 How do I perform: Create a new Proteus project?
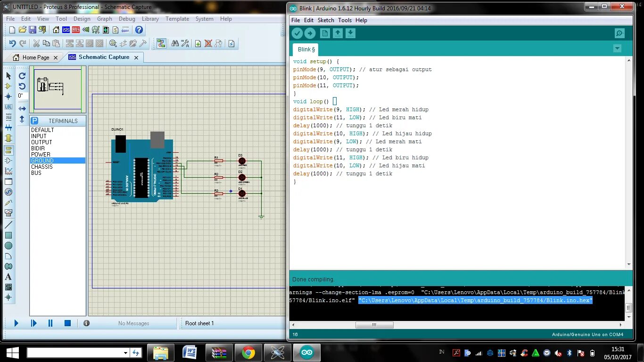click(12, 30)
